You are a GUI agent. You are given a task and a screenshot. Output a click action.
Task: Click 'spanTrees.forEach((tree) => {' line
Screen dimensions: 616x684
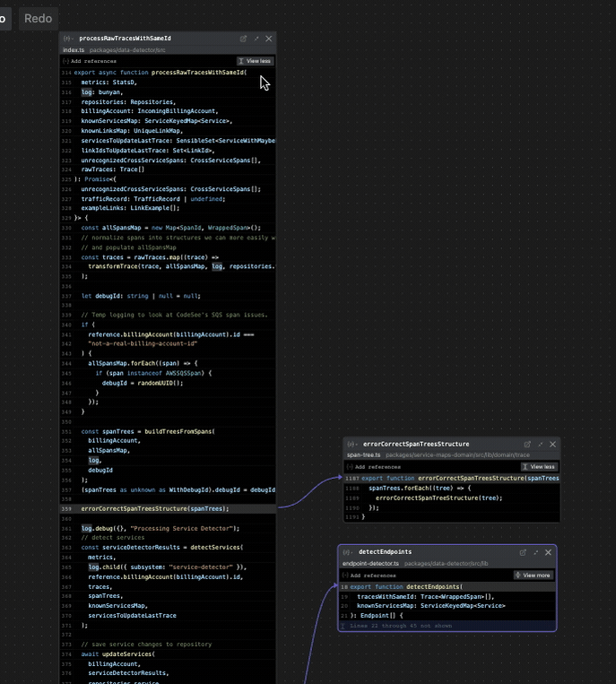(452, 489)
